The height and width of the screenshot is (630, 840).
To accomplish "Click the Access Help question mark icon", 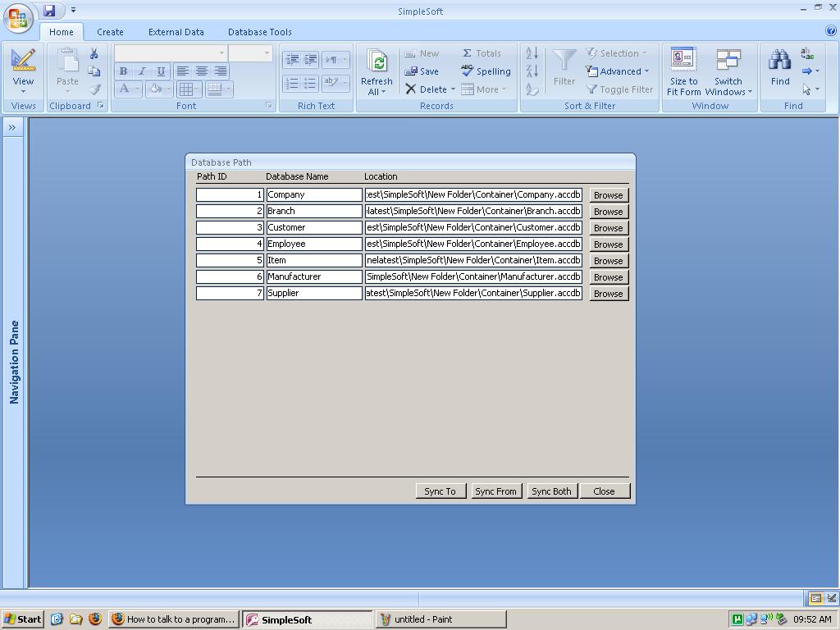I will 831,31.
